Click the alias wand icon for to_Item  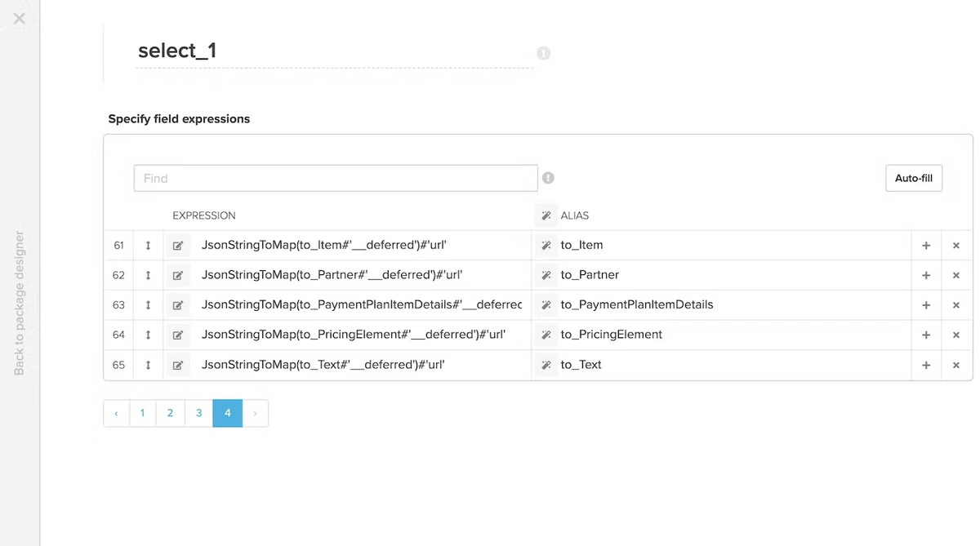click(546, 246)
